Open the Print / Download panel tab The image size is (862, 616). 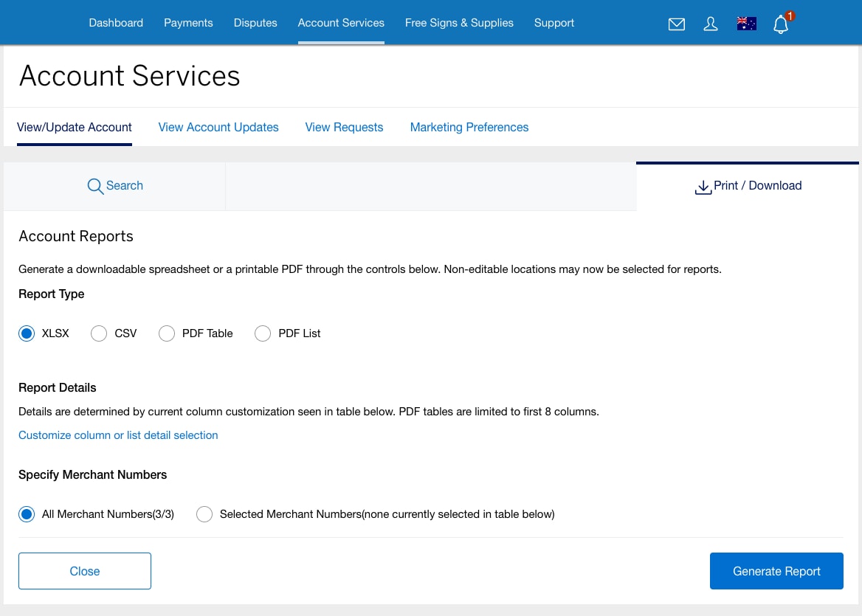748,187
